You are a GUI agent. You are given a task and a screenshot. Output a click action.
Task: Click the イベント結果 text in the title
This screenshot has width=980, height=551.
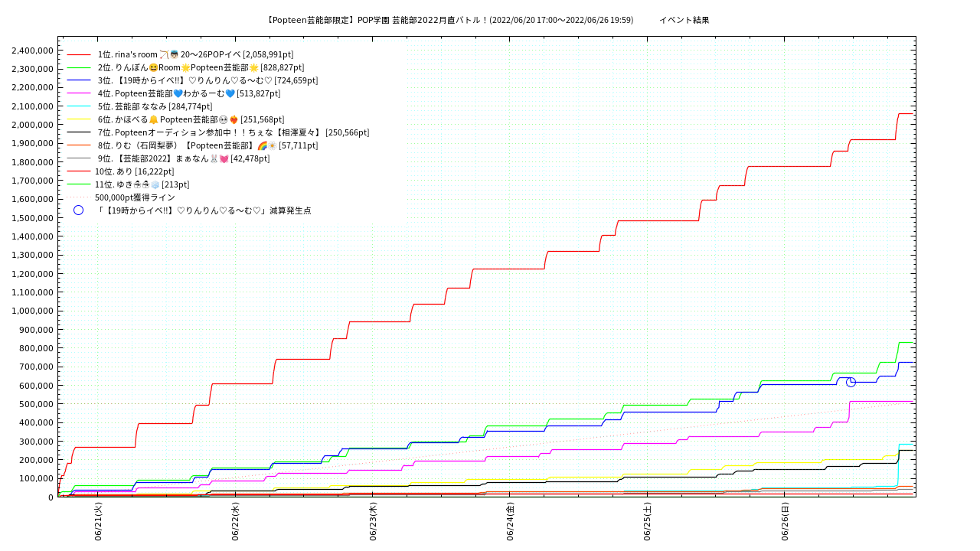pyautogui.click(x=684, y=20)
